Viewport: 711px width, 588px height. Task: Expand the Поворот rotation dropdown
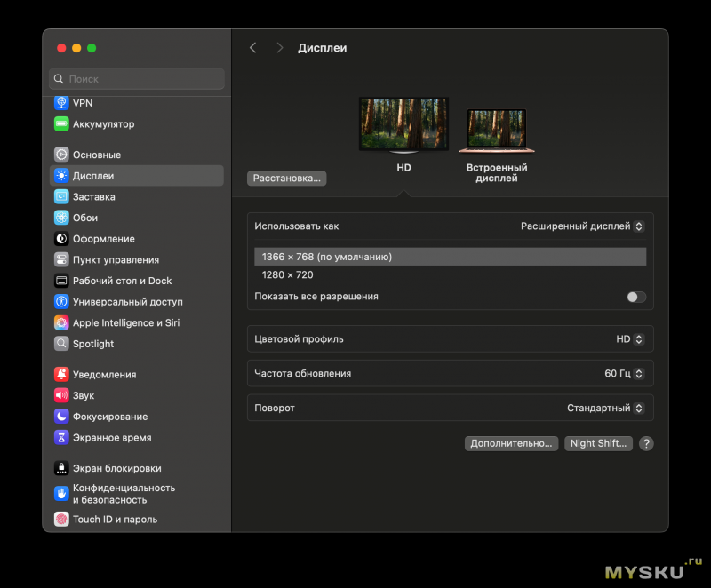605,409
